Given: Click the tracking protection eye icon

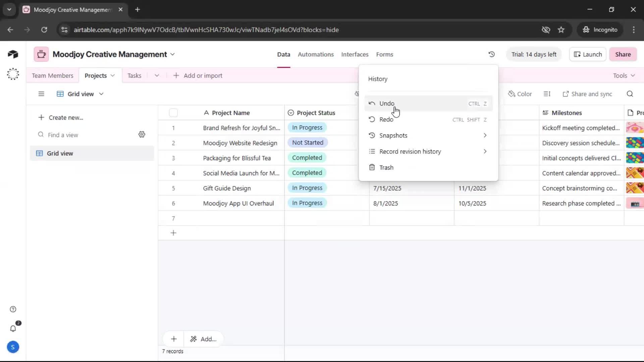Looking at the screenshot, I should click(x=546, y=29).
